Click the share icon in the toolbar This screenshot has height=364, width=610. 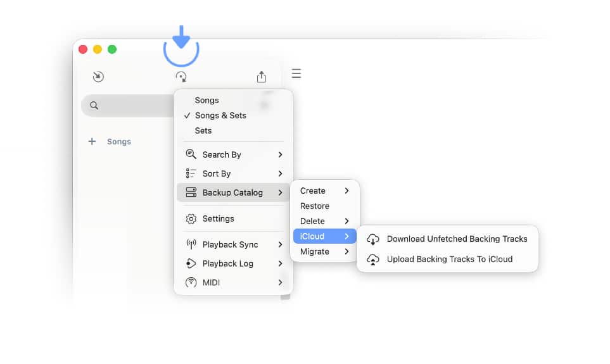tap(262, 77)
